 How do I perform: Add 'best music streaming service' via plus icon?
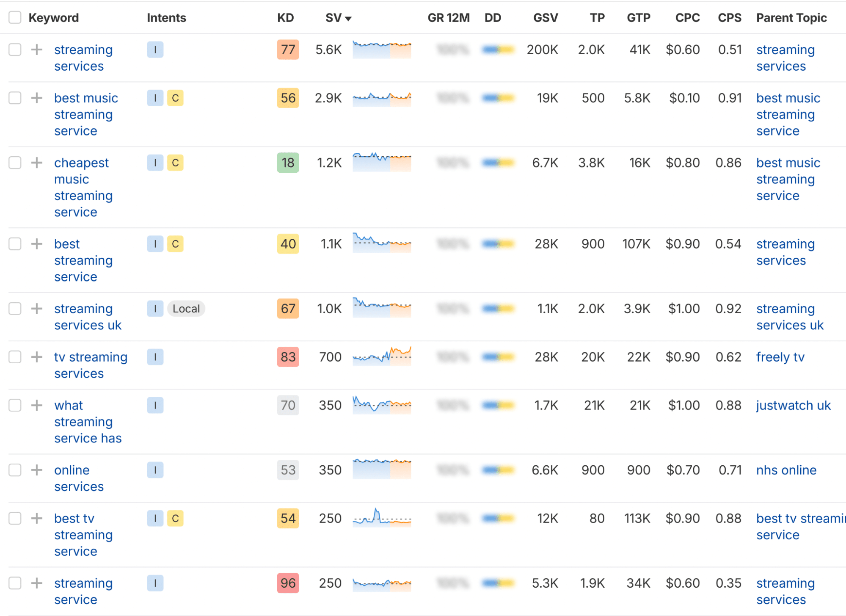pyautogui.click(x=37, y=98)
